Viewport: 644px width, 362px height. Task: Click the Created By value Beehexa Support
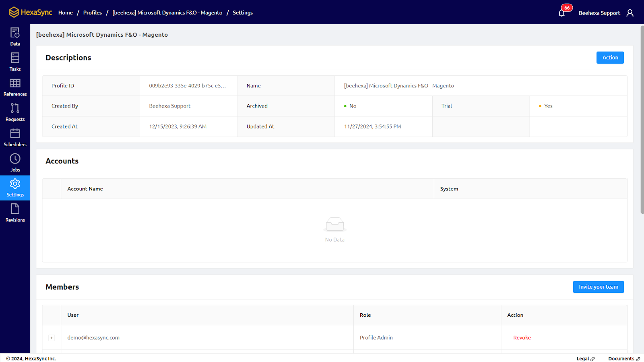pyautogui.click(x=170, y=106)
